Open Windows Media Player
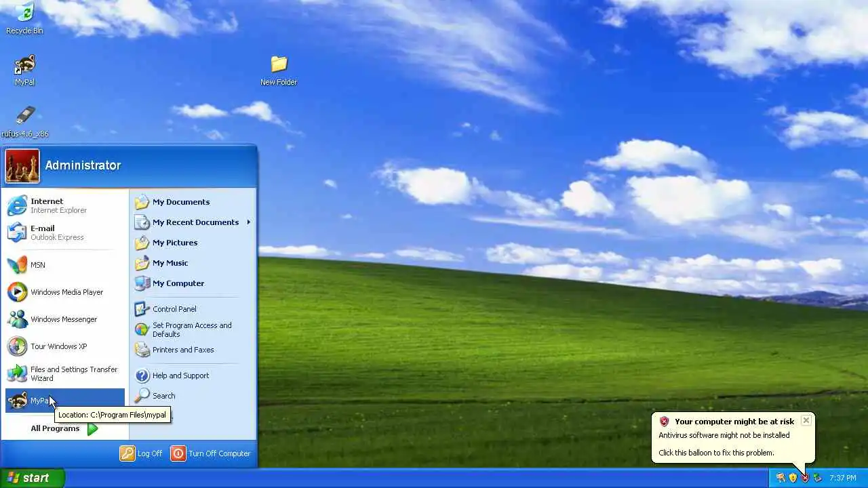This screenshot has width=868, height=488. point(65,292)
